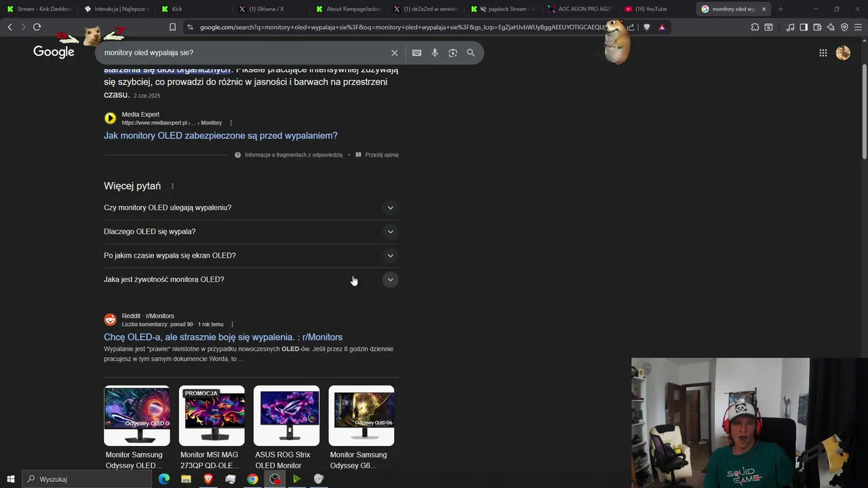Switch to the '(16) YouTube' tab
The image size is (868, 488).
point(658,9)
